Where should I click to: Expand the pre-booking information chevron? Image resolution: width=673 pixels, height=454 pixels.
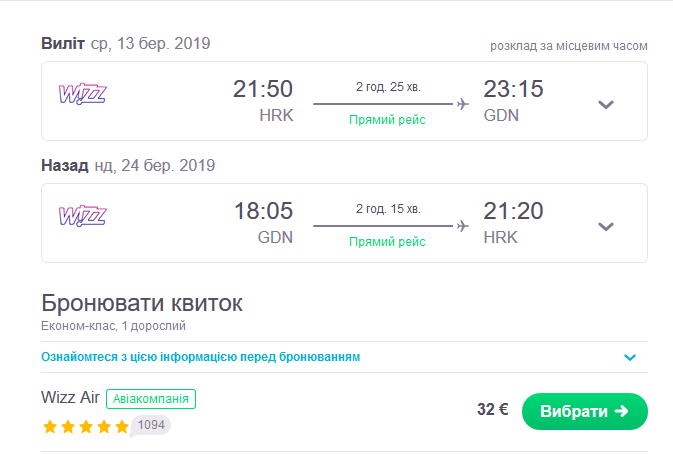point(630,357)
